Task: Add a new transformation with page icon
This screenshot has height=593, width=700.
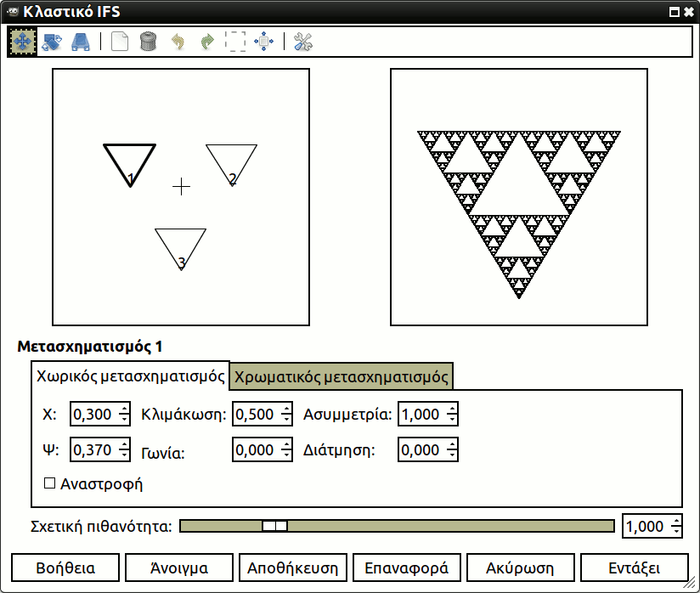Action: pyautogui.click(x=121, y=42)
